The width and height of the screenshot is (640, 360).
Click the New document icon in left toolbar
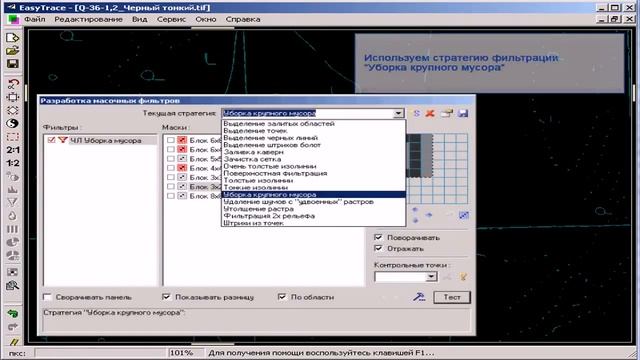(13, 38)
